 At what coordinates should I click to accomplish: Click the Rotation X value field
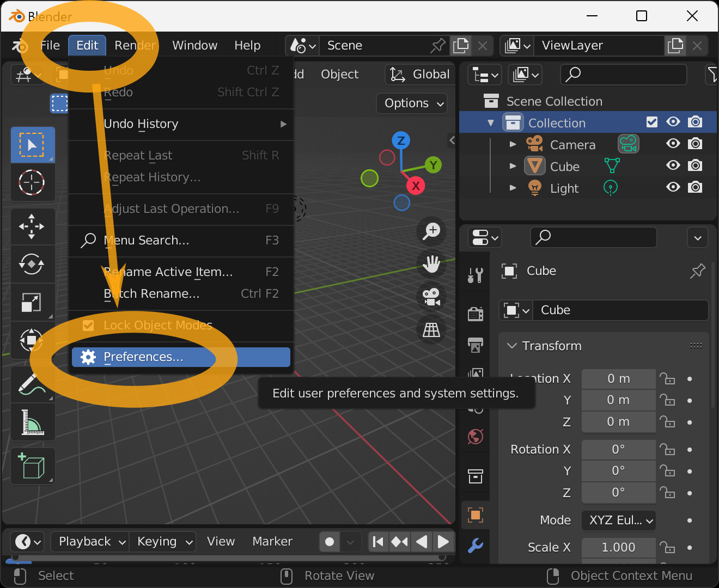(618, 449)
